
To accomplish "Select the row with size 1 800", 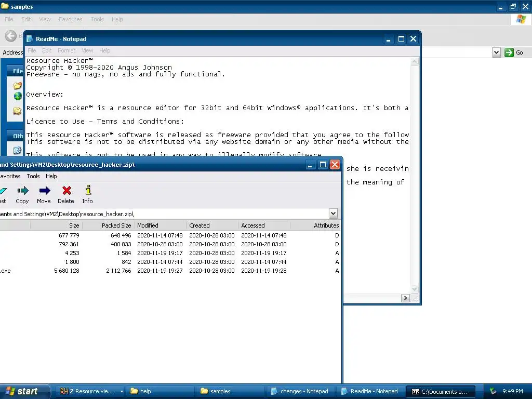I will pos(170,262).
